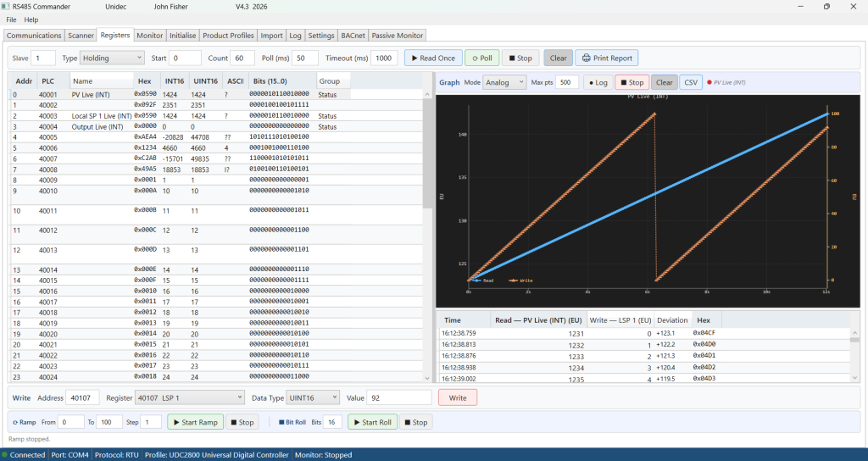This screenshot has width=868, height=461.
Task: Click the Read Once play button
Action: tap(433, 58)
